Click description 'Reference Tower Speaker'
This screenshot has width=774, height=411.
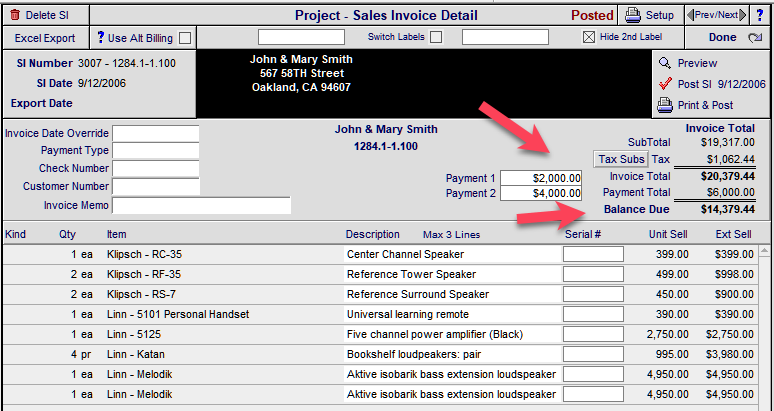point(411,274)
